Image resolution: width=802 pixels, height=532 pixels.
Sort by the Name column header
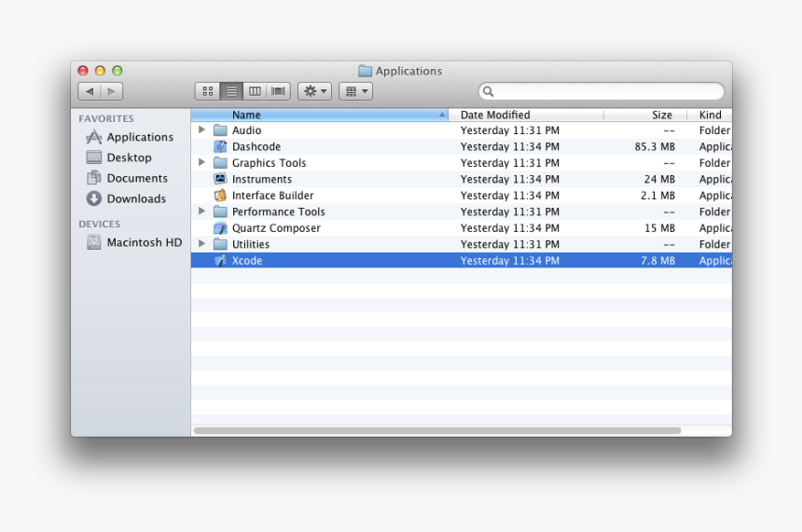(320, 115)
